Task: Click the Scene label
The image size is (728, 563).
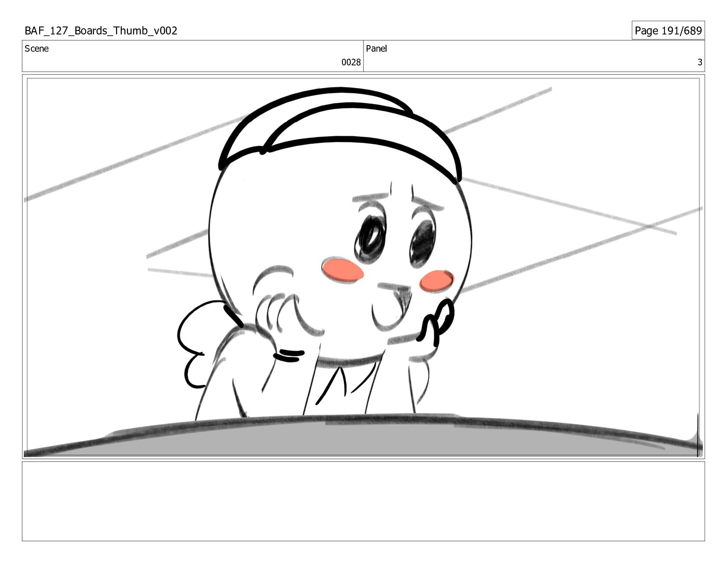Action: [37, 49]
